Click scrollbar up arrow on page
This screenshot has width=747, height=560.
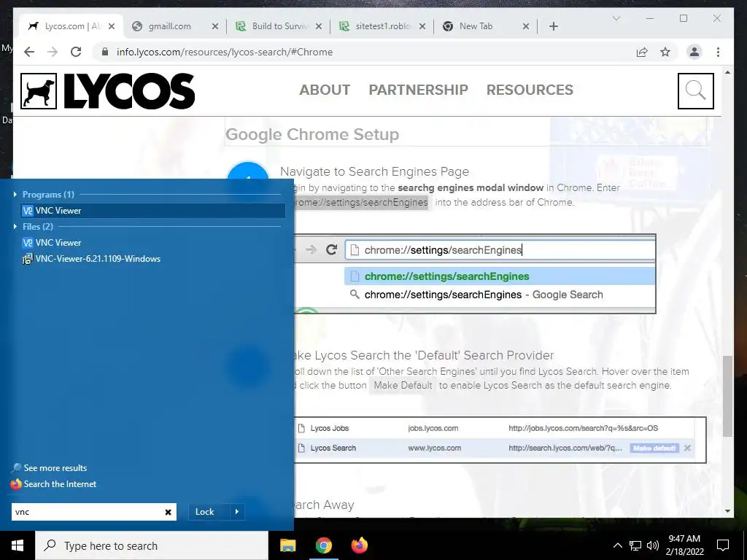tap(727, 72)
